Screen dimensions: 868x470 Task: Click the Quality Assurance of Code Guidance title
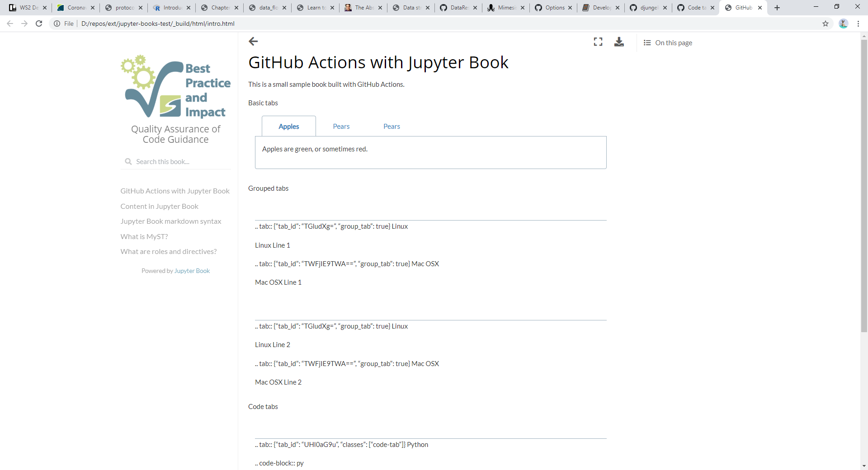pyautogui.click(x=176, y=134)
